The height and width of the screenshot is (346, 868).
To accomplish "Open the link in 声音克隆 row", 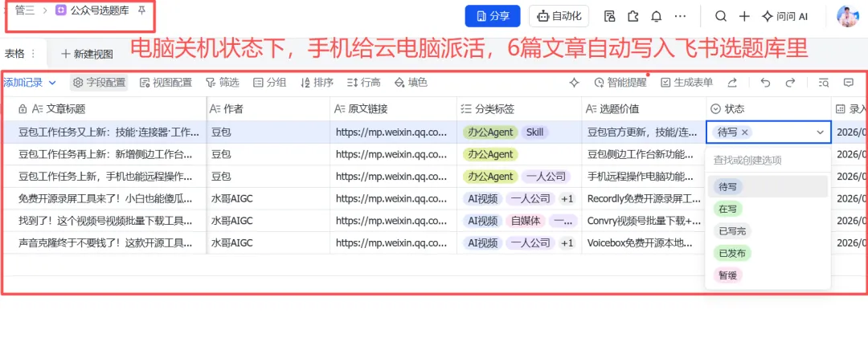I will [391, 242].
